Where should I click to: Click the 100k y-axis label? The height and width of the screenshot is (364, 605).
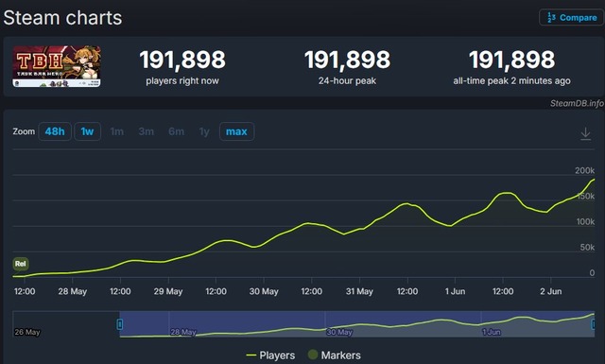pos(585,221)
